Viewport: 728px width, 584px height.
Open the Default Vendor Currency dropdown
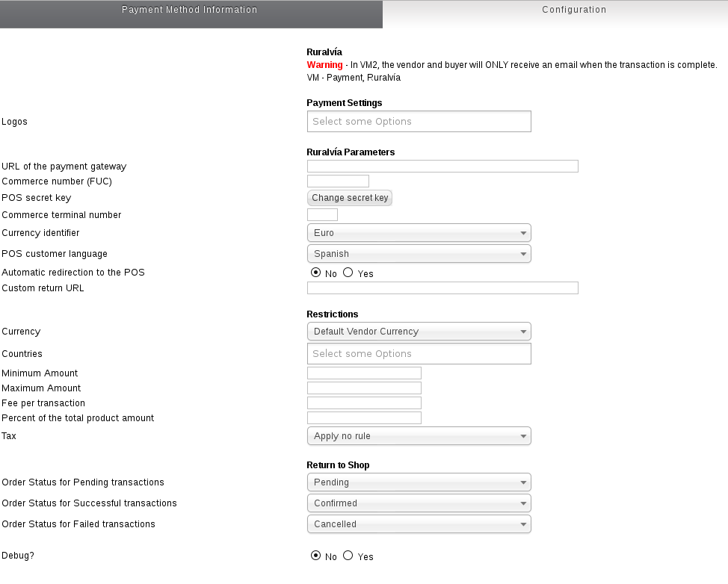(x=419, y=332)
